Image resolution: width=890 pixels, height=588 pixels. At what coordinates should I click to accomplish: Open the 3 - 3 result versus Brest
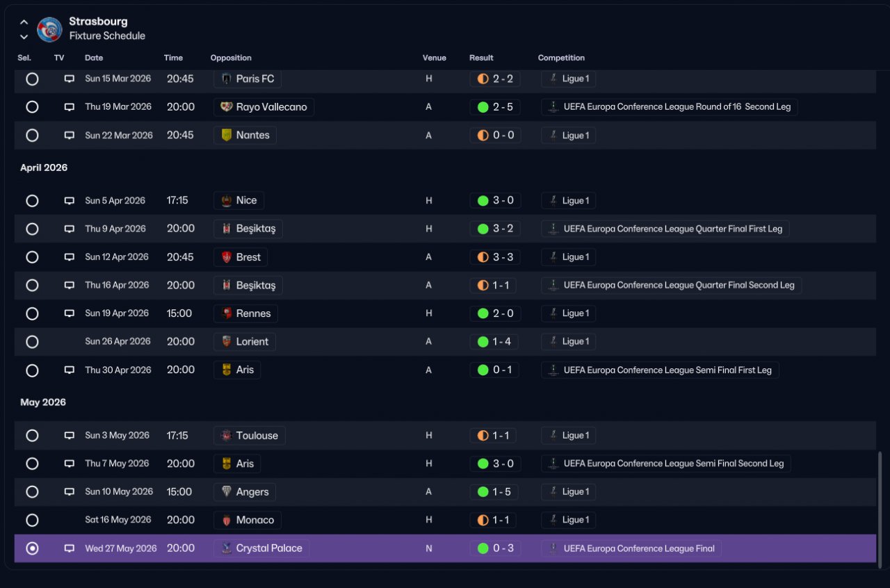click(495, 257)
